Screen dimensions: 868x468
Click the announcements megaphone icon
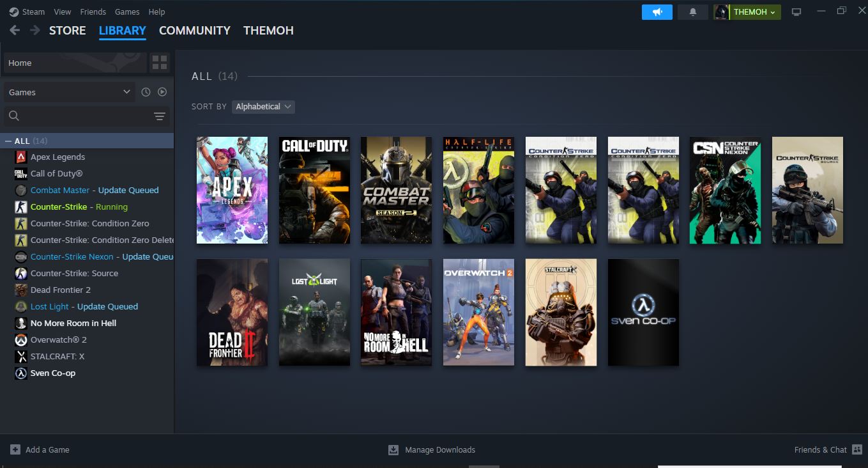(657, 12)
